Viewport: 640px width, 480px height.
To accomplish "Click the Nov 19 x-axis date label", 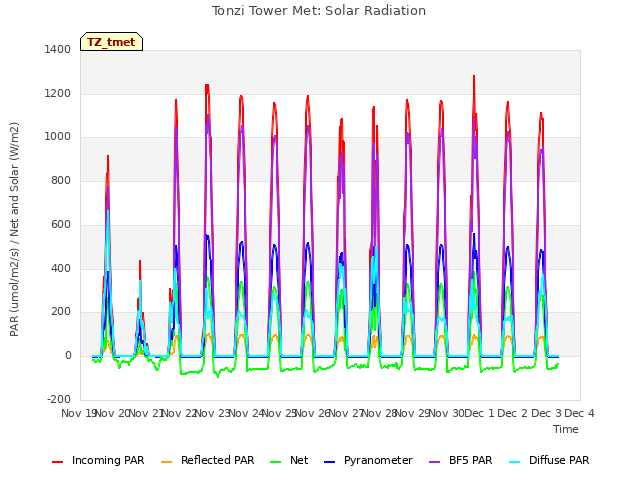I will (x=78, y=413).
